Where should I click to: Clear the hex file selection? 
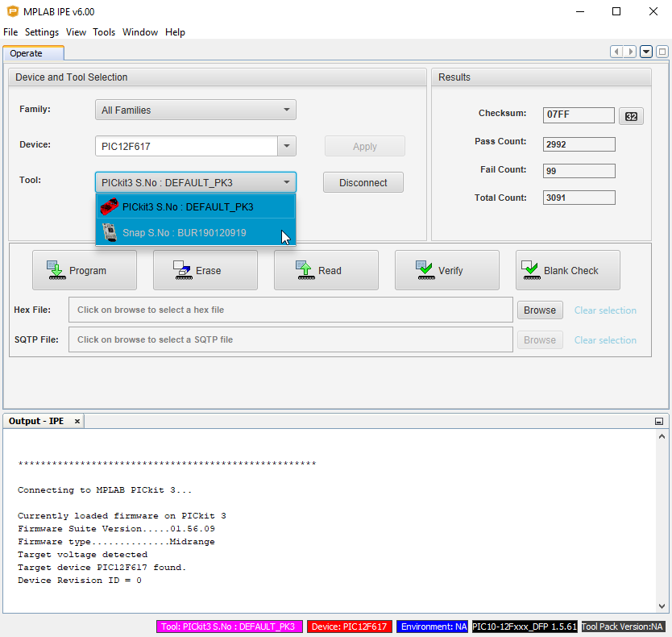click(605, 310)
